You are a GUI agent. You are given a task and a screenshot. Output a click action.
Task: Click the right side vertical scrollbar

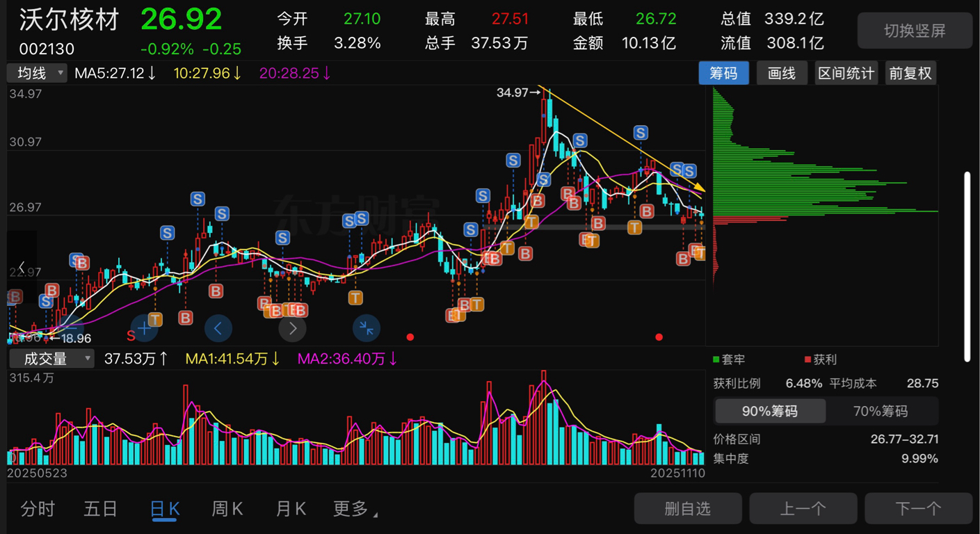point(967,266)
